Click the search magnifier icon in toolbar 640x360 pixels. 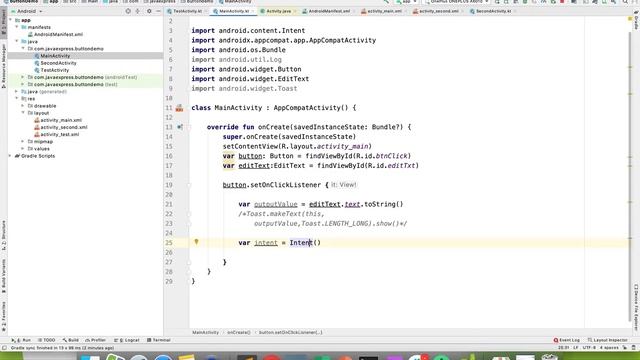click(625, 2)
